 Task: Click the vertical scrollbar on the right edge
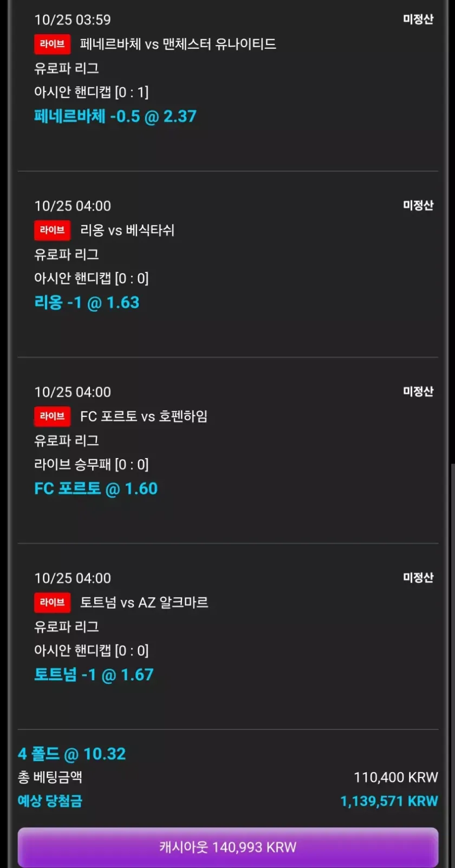point(452,650)
